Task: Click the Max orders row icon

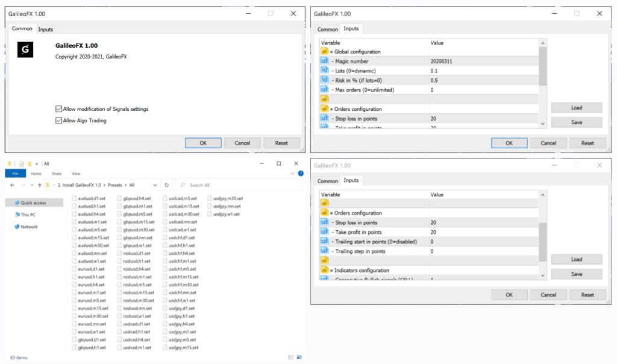Action: click(x=324, y=90)
